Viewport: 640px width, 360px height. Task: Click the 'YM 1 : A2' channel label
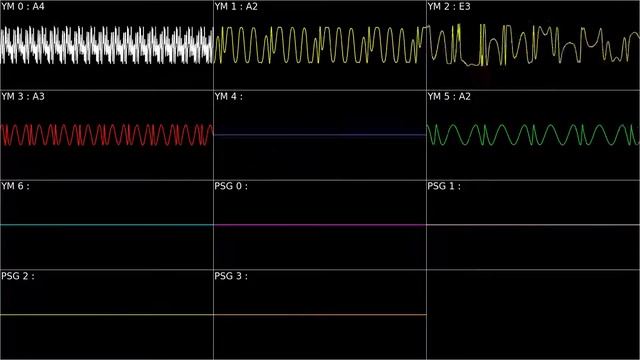236,7
